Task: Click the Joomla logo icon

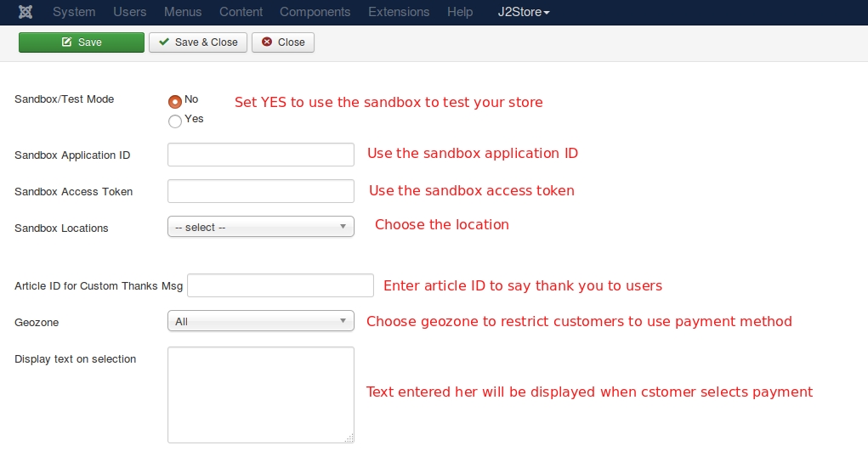Action: click(x=26, y=12)
